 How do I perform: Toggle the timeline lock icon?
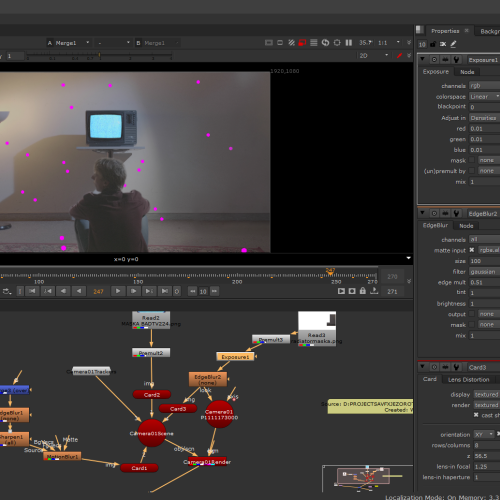click(x=363, y=291)
